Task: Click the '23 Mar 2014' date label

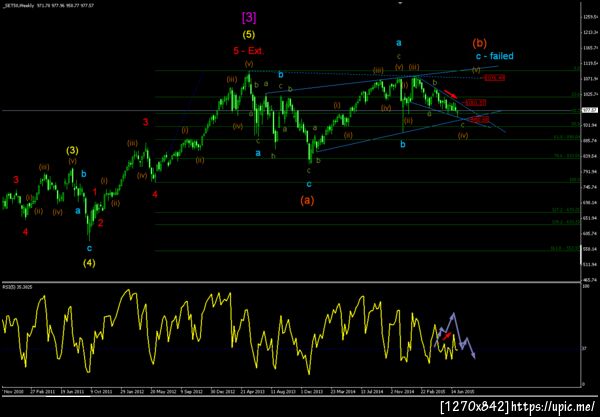Action: [343, 392]
